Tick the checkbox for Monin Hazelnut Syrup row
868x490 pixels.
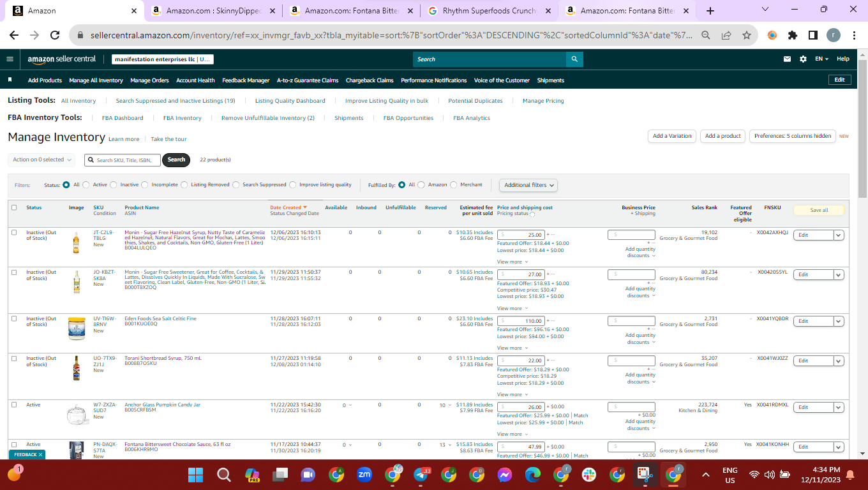[14, 232]
